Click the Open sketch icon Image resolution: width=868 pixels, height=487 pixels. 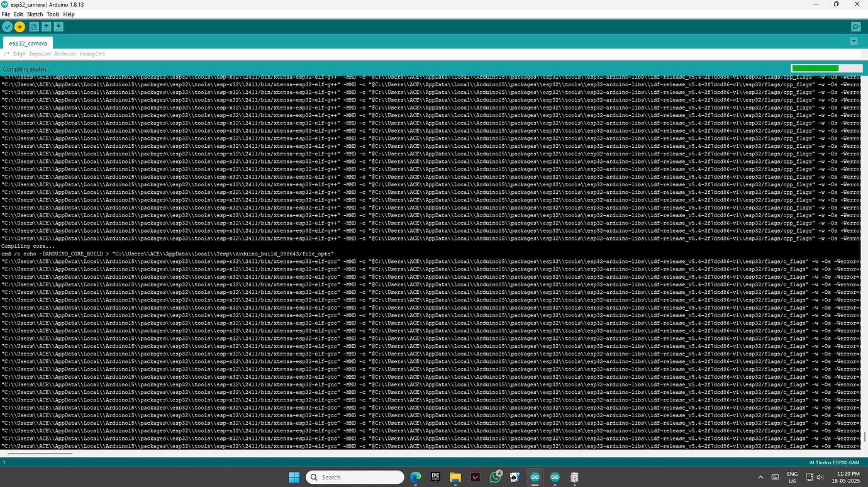[46, 26]
